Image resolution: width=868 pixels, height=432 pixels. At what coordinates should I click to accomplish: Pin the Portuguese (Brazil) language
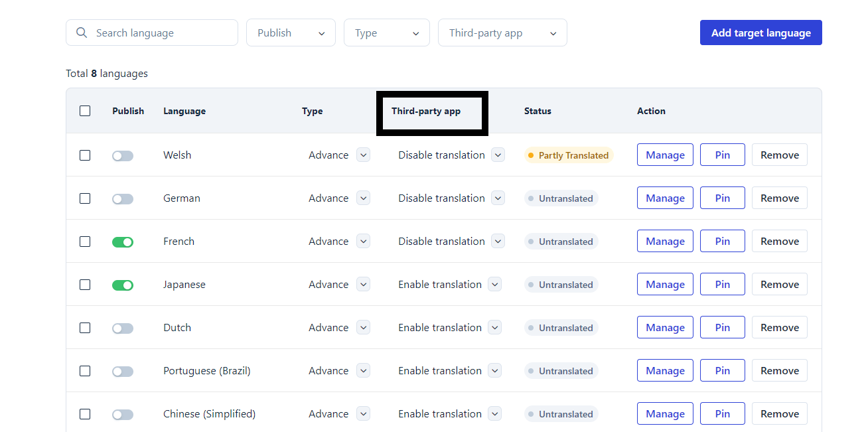click(x=723, y=370)
